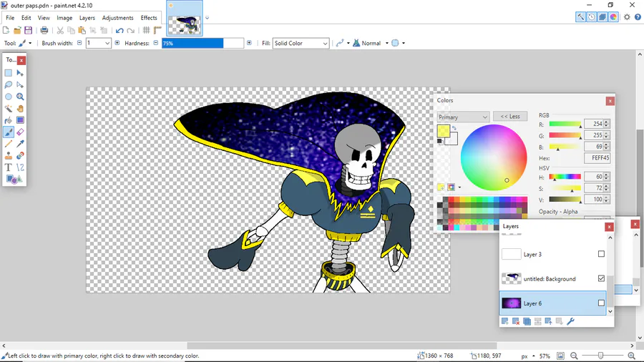This screenshot has width=644, height=362.
Task: Select the Eraser tool
Action: click(20, 132)
